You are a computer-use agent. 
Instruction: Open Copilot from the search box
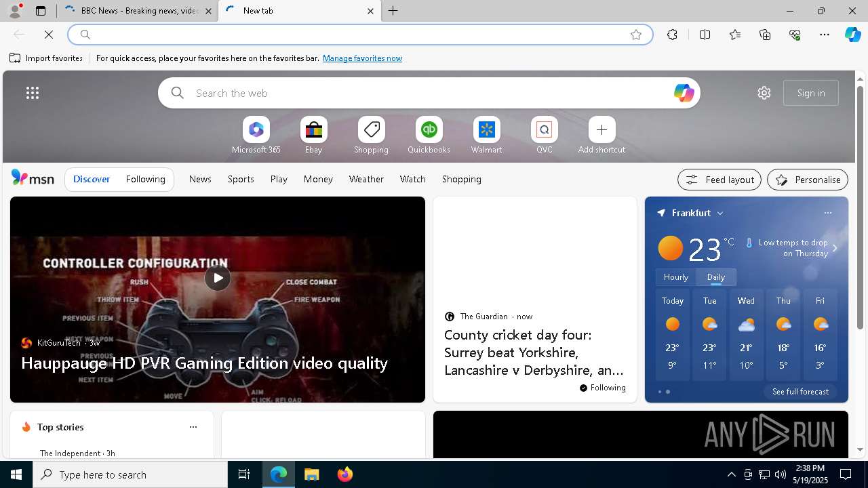[x=684, y=93]
